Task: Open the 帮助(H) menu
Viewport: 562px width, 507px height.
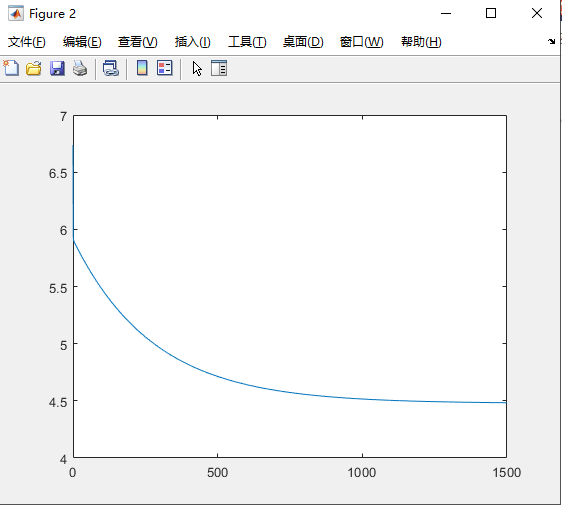Action: pyautogui.click(x=421, y=42)
